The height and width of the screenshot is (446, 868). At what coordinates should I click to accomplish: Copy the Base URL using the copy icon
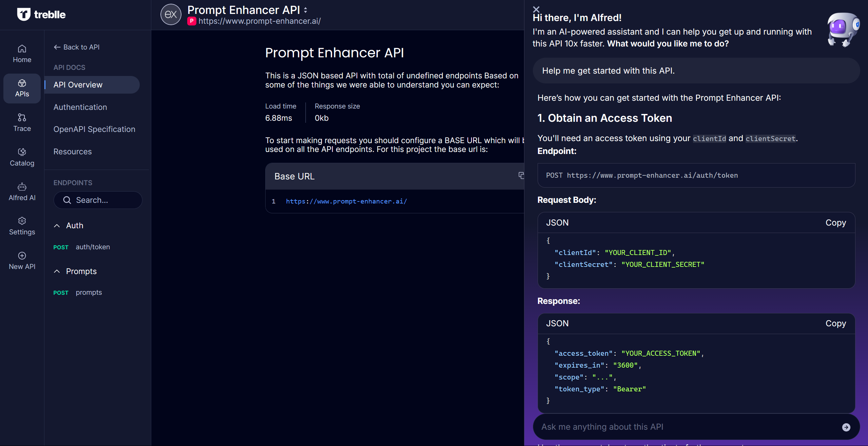(521, 175)
